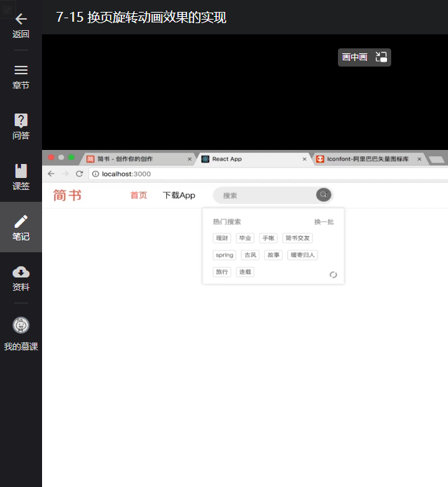448x487 pixels.
Task: Open the 问答 Q&A panel
Action: [x=21, y=127]
